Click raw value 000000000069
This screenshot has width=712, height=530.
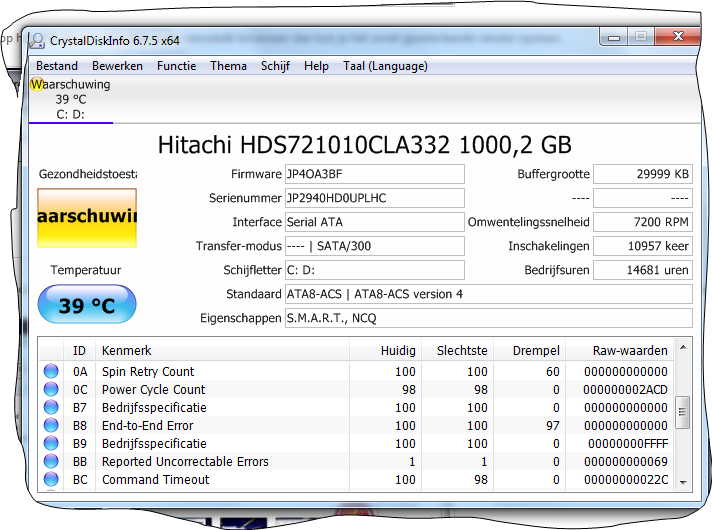click(x=626, y=462)
